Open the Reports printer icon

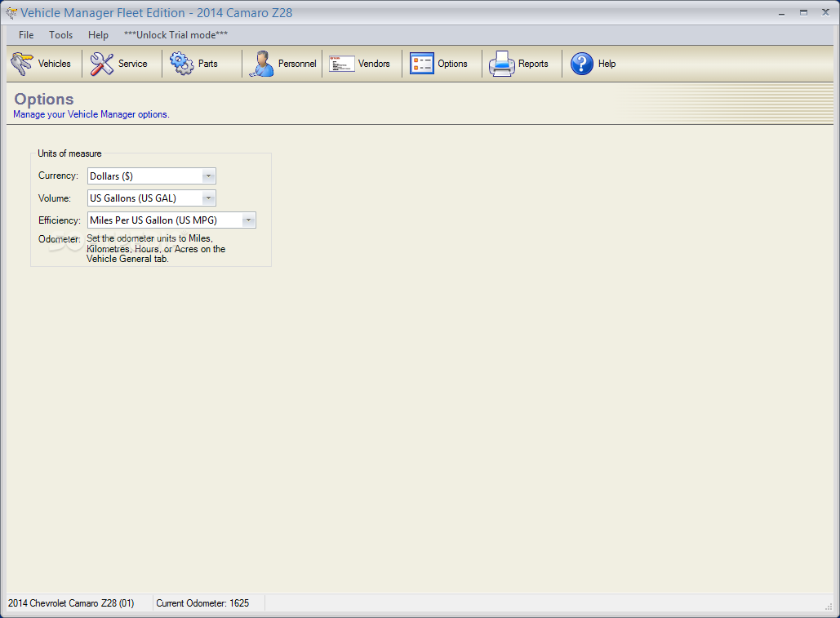coord(501,64)
